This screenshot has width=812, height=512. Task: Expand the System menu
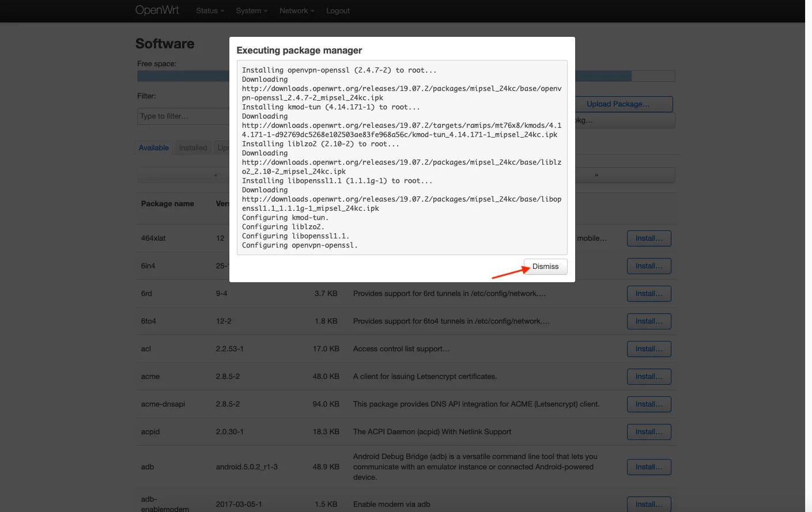point(251,11)
